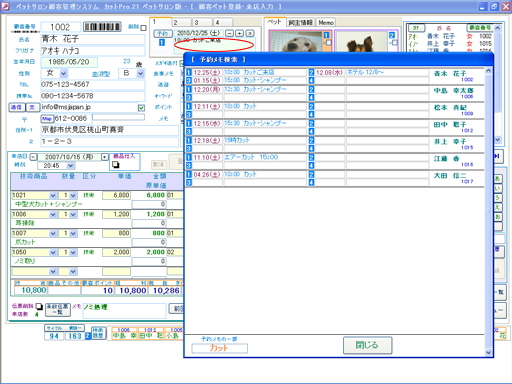Toggle the delete checkbox beside the customer number

(x=143, y=28)
